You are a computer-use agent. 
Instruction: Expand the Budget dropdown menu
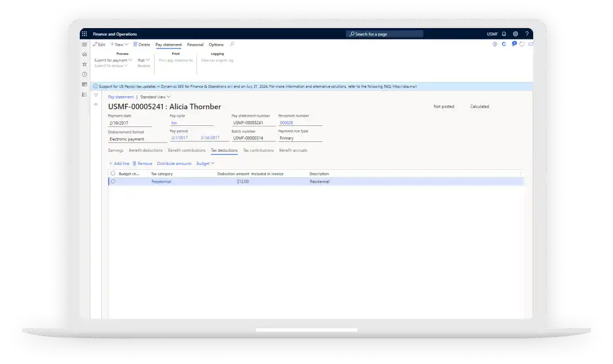[205, 163]
